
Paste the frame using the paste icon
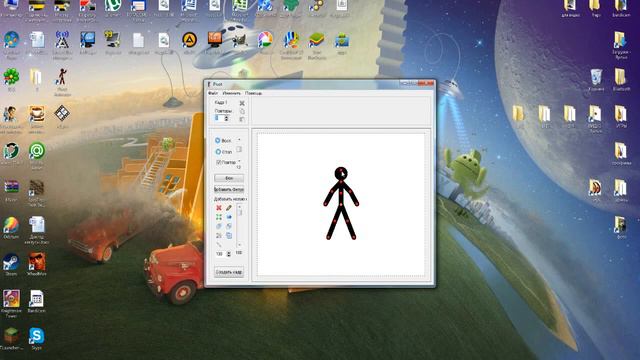242,119
